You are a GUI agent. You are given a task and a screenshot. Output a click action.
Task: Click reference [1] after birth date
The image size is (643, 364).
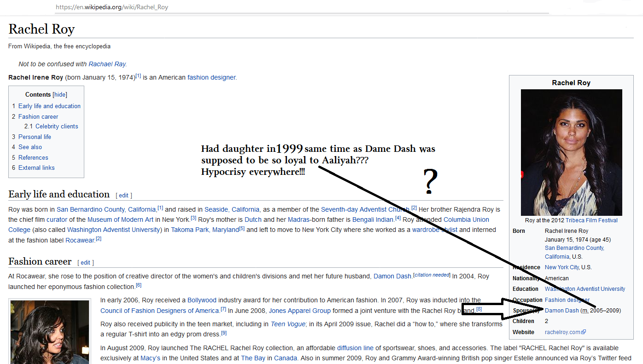pos(138,75)
